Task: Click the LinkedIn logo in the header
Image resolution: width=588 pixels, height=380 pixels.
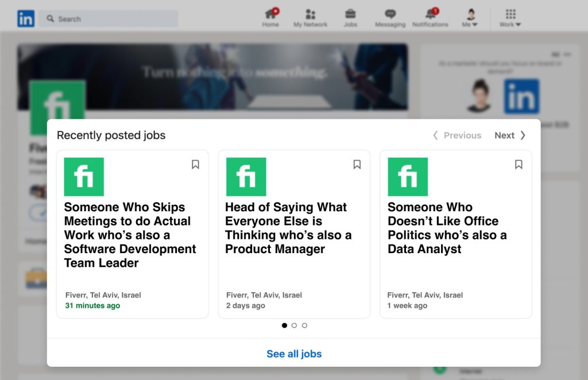Action: pyautogui.click(x=26, y=18)
